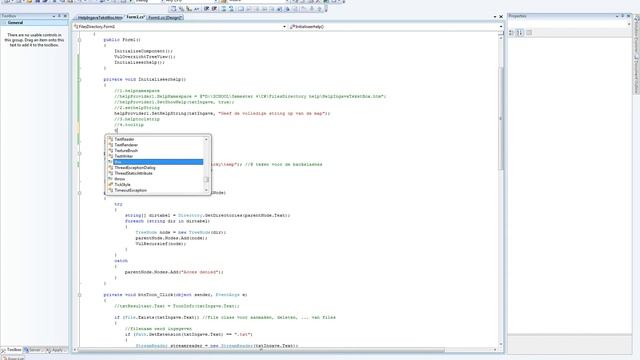Click IntelliSense list scroll down arrow
The width and height of the screenshot is (640, 360).
pyautogui.click(x=206, y=190)
